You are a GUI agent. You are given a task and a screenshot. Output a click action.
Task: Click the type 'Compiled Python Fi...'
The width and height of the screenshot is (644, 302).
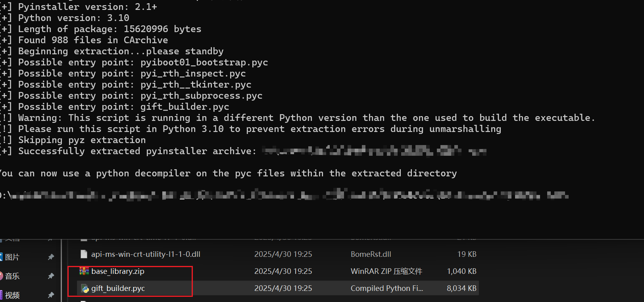[387, 289]
